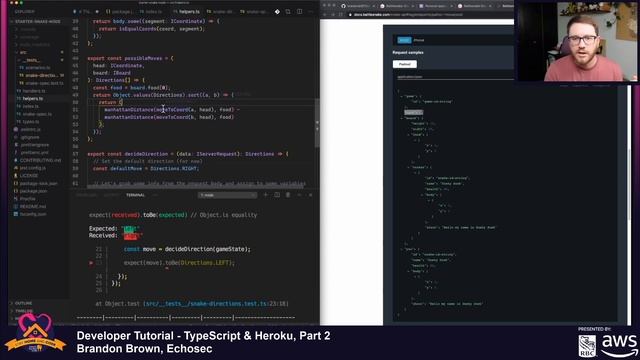
Task: Click the package.json editor tab
Action: (120, 12)
